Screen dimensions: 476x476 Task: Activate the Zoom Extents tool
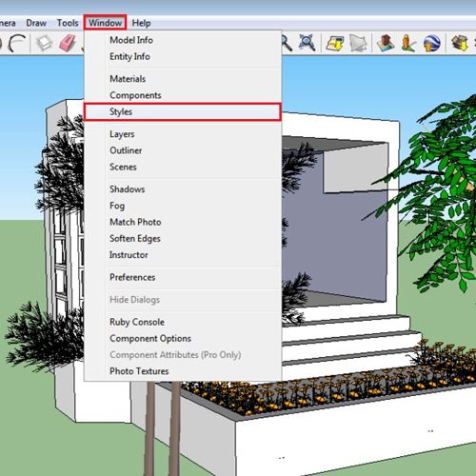pos(307,42)
